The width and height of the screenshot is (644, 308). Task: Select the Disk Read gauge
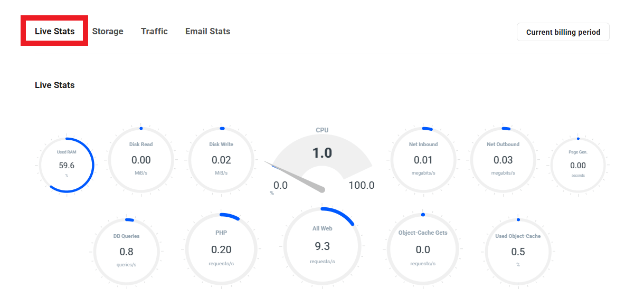141,159
